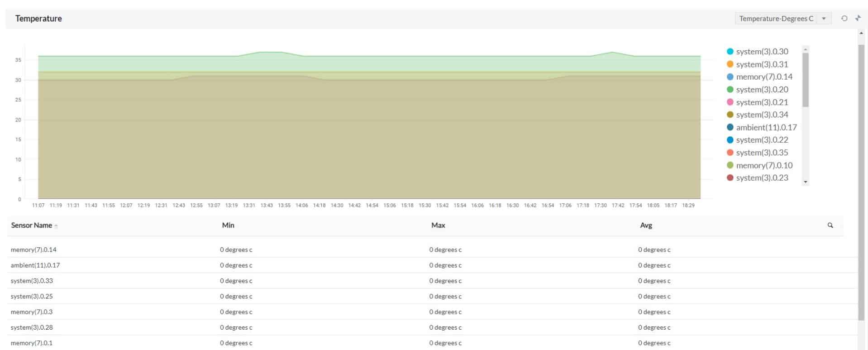
Task: Open the Temperature-Degrees C dropdown
Action: tap(783, 19)
